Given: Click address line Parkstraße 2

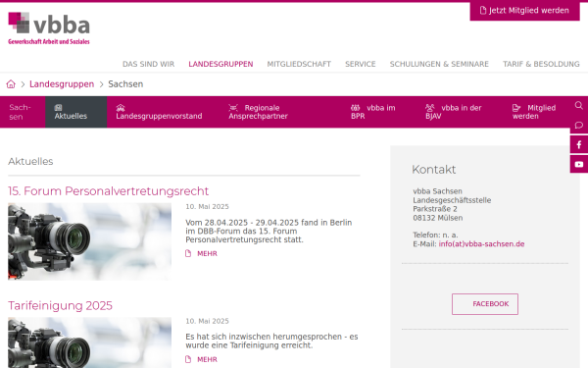Looking at the screenshot, I should pyautogui.click(x=435, y=209).
